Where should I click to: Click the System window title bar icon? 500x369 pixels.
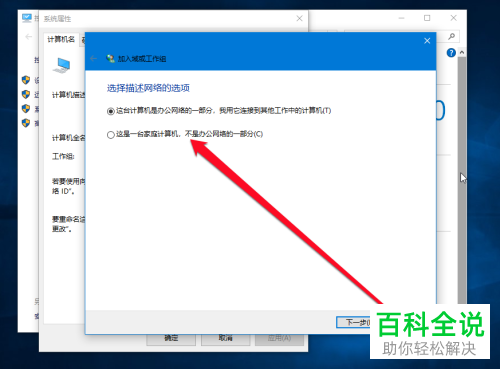27,18
